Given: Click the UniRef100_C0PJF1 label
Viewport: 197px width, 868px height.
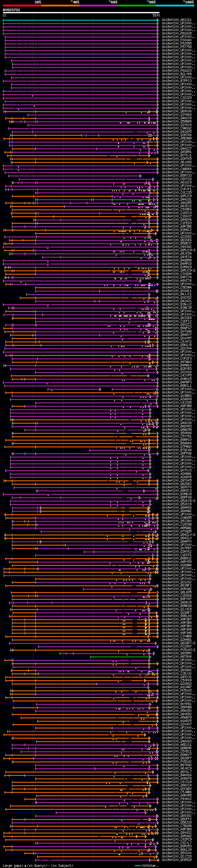Looking at the screenshot, I should coord(177,189).
